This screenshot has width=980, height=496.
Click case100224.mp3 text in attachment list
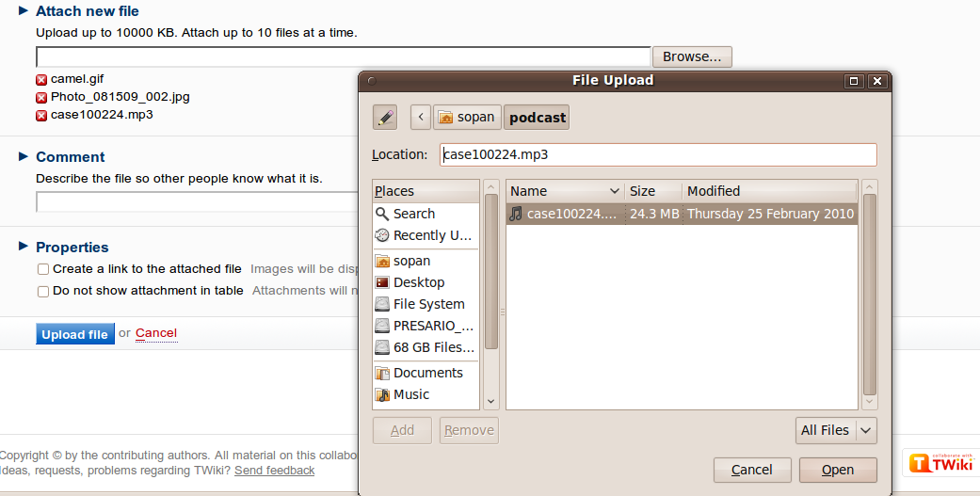point(102,114)
